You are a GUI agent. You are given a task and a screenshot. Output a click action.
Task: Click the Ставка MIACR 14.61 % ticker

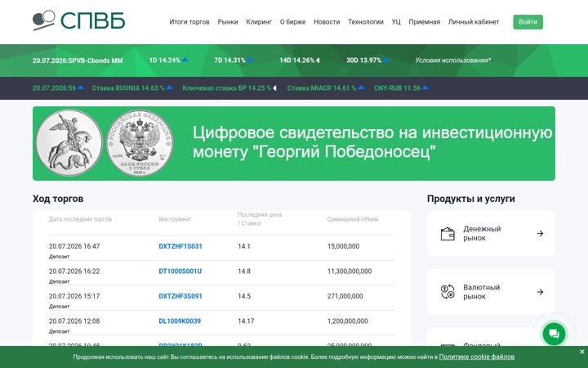322,88
